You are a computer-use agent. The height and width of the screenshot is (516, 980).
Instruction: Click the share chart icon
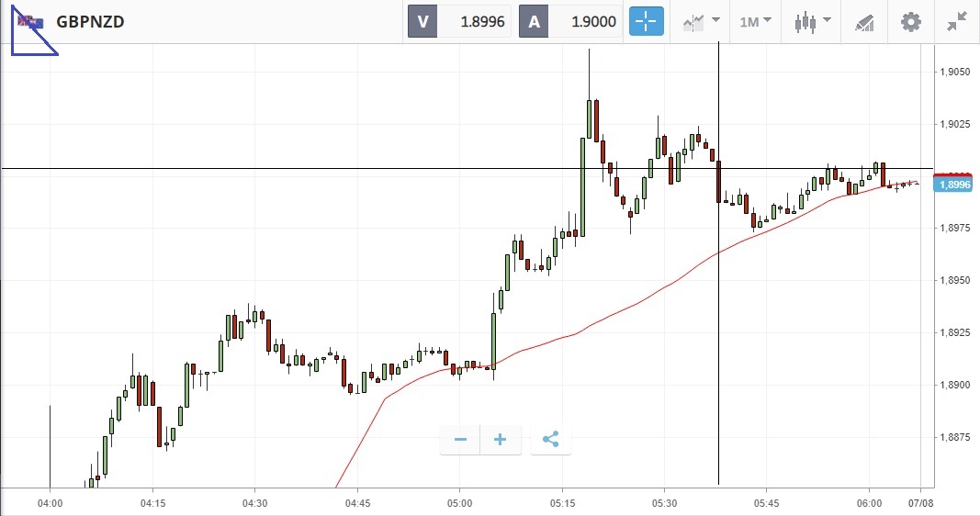coord(551,440)
